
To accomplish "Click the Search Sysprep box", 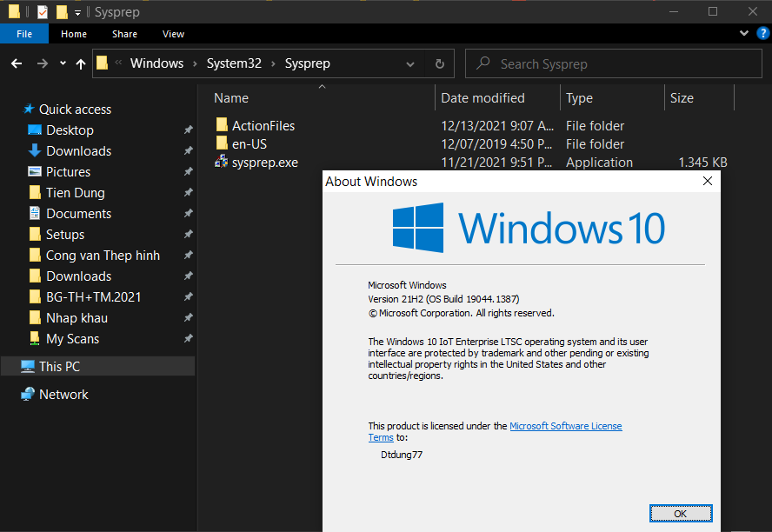I will 614,63.
